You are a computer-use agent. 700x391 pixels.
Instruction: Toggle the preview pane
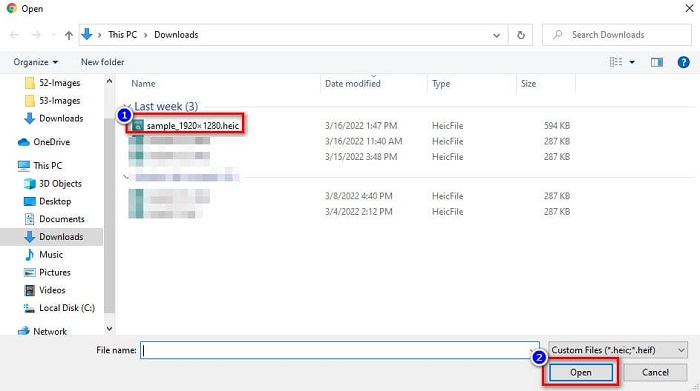(657, 62)
